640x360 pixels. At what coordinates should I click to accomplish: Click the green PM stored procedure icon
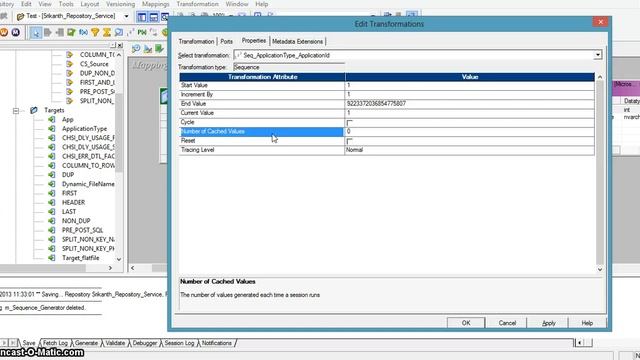[x=142, y=32]
